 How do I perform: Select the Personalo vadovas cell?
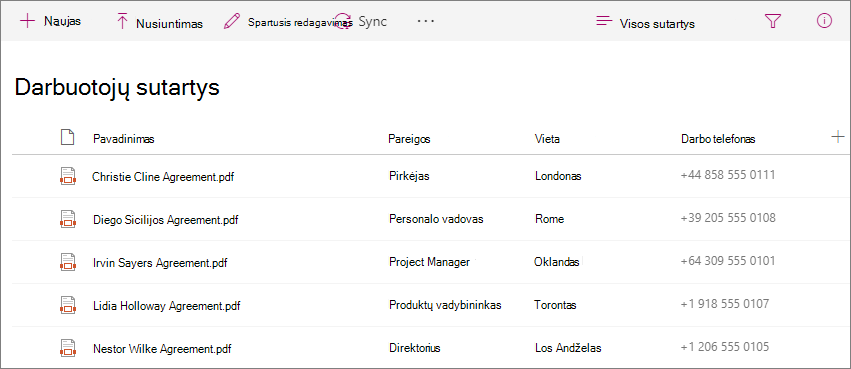[436, 219]
